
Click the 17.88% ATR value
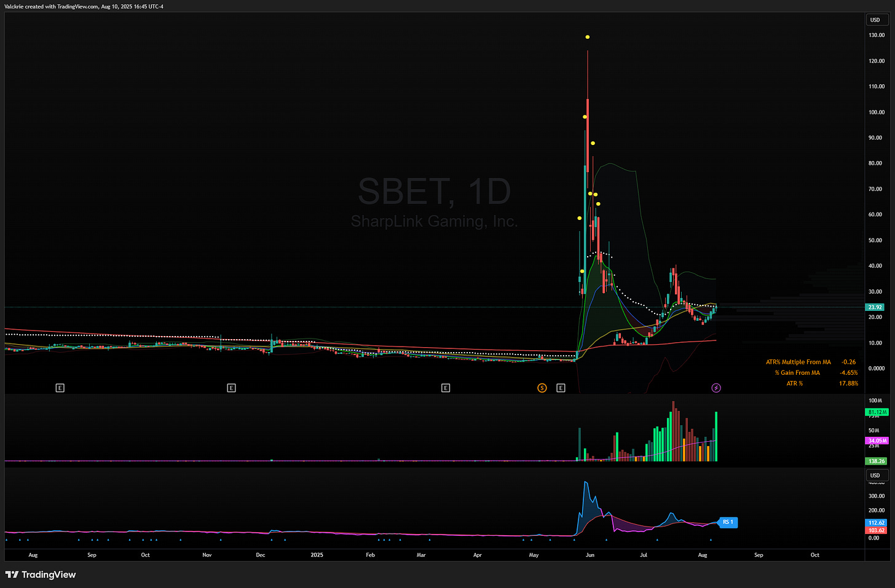tap(849, 383)
